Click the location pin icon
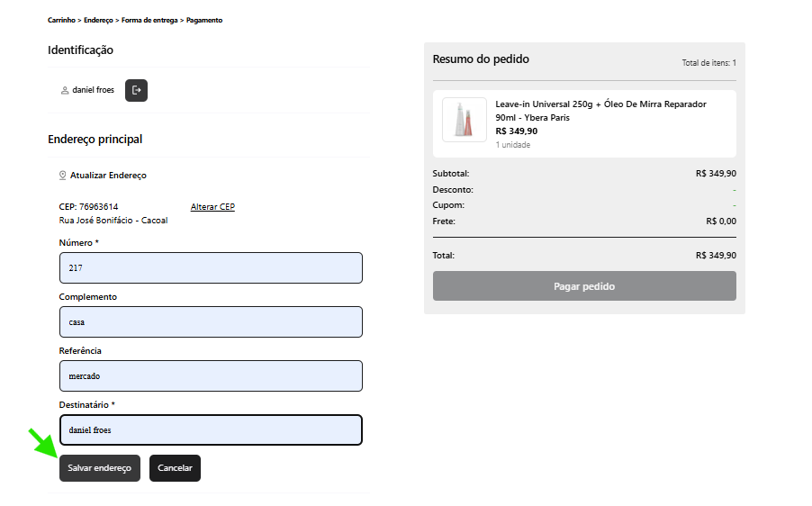 click(x=63, y=176)
